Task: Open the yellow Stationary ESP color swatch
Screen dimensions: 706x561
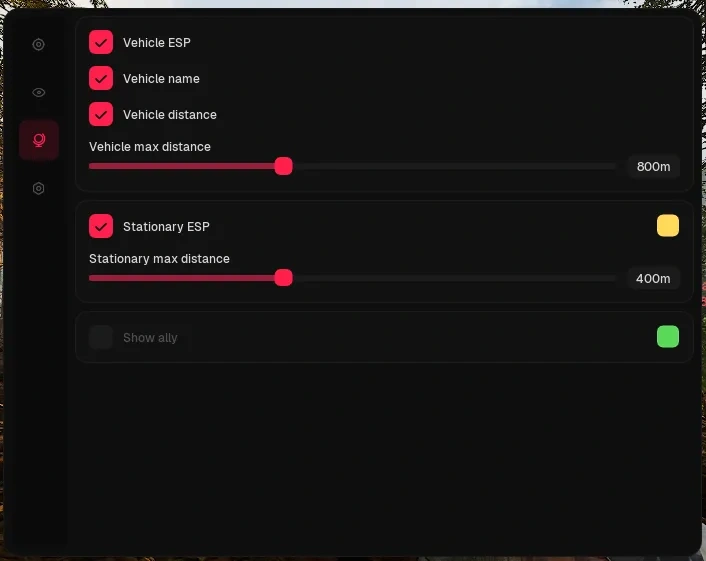Action: point(668,226)
